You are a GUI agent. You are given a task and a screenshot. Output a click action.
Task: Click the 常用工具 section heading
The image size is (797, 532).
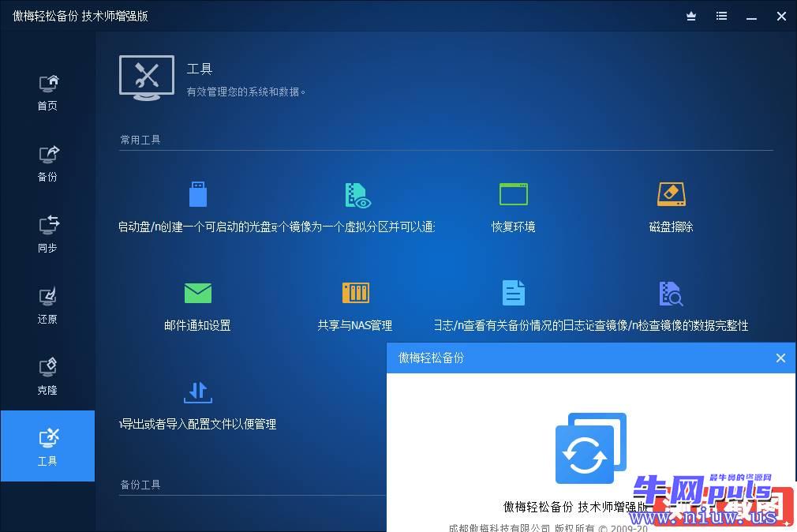[140, 140]
